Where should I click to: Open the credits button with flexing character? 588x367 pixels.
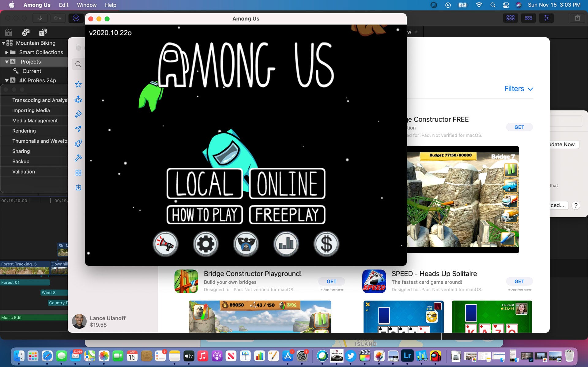coord(246,244)
